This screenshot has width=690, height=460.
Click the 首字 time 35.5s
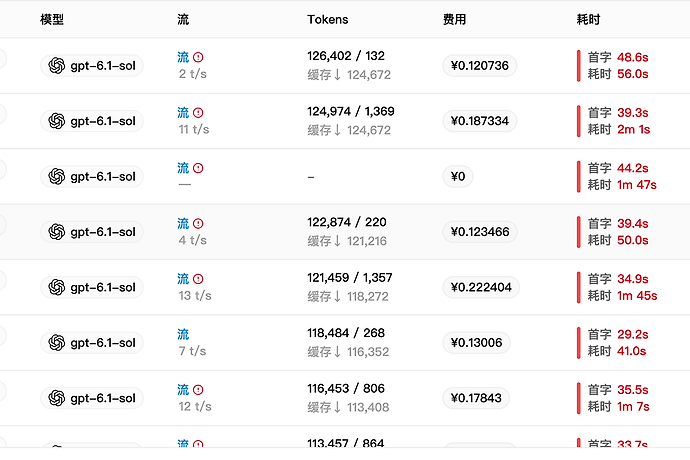point(632,390)
